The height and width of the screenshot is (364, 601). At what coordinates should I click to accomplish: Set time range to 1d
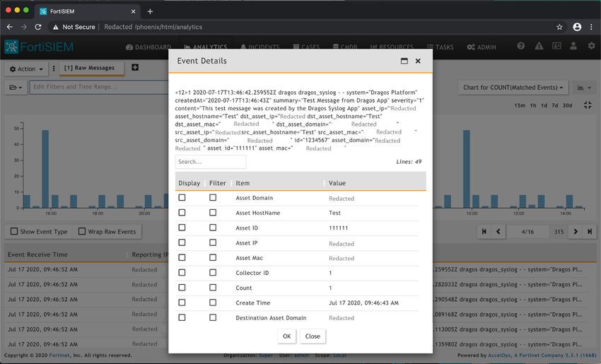(544, 105)
